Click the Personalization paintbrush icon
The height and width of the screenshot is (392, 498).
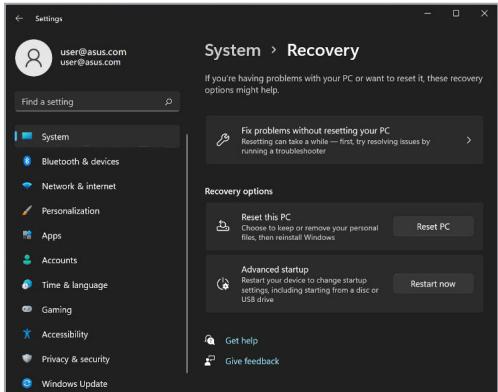click(27, 210)
